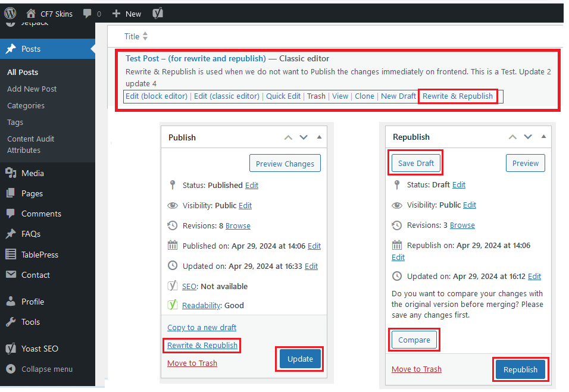Move the Publish panel up with chevron
569x392 pixels.
point(288,137)
